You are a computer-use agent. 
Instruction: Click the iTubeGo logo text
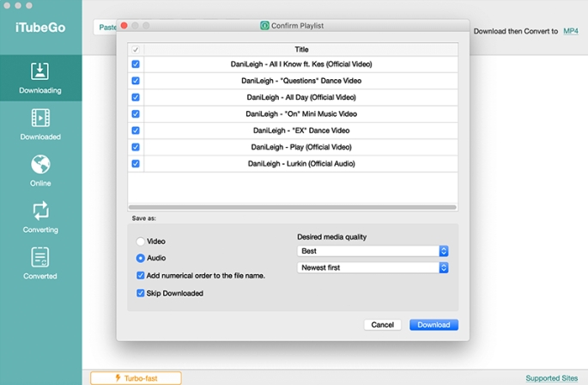[40, 27]
